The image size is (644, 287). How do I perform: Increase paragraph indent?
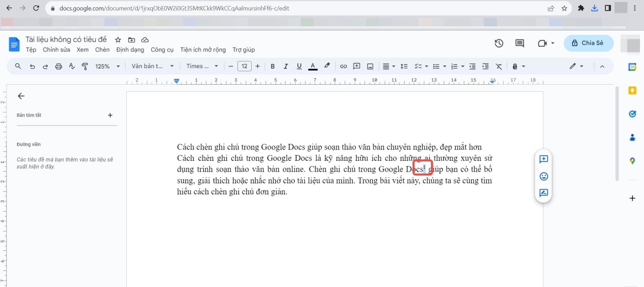click(485, 67)
